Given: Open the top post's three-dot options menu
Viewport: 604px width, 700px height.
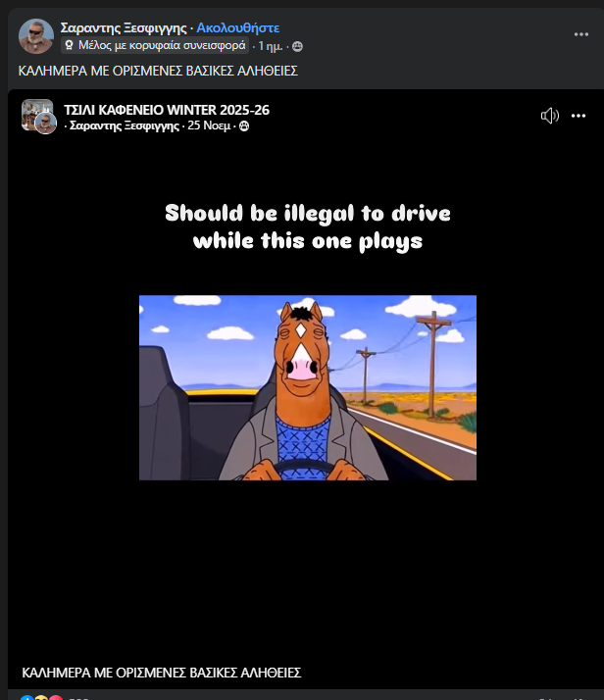Looking at the screenshot, I should (580, 34).
